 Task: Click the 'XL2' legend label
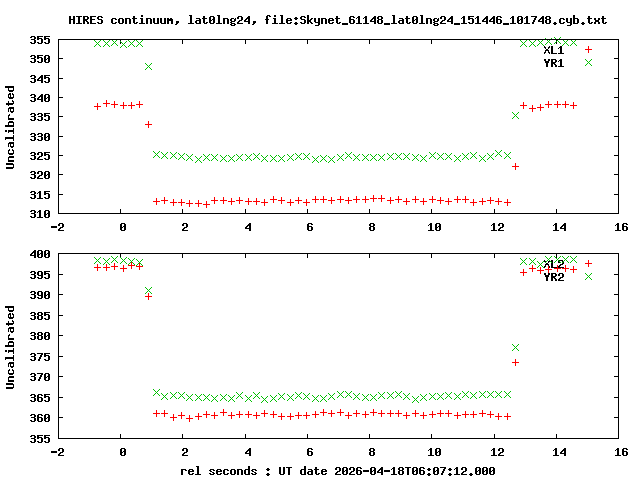(554, 264)
